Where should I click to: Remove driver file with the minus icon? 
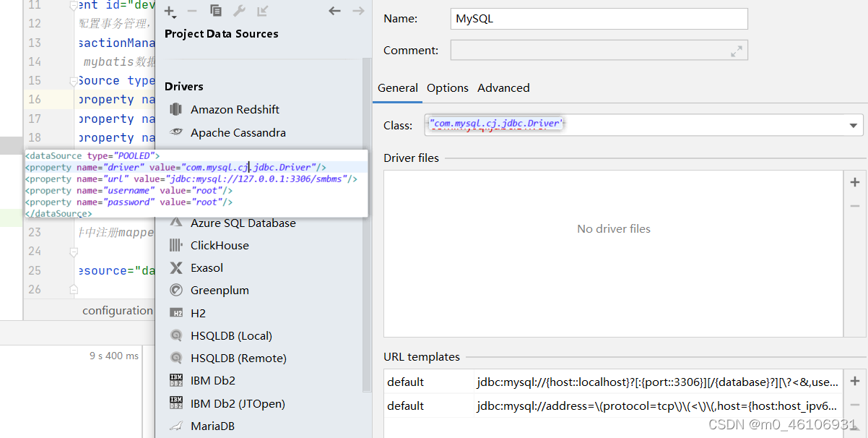(855, 205)
